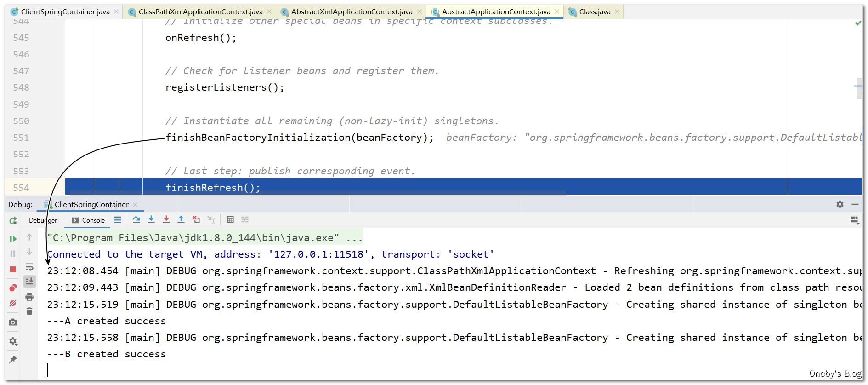Screen dimensions: 868x385
Task: Close the ClientSpringContainer.java editor tab
Action: click(x=116, y=12)
